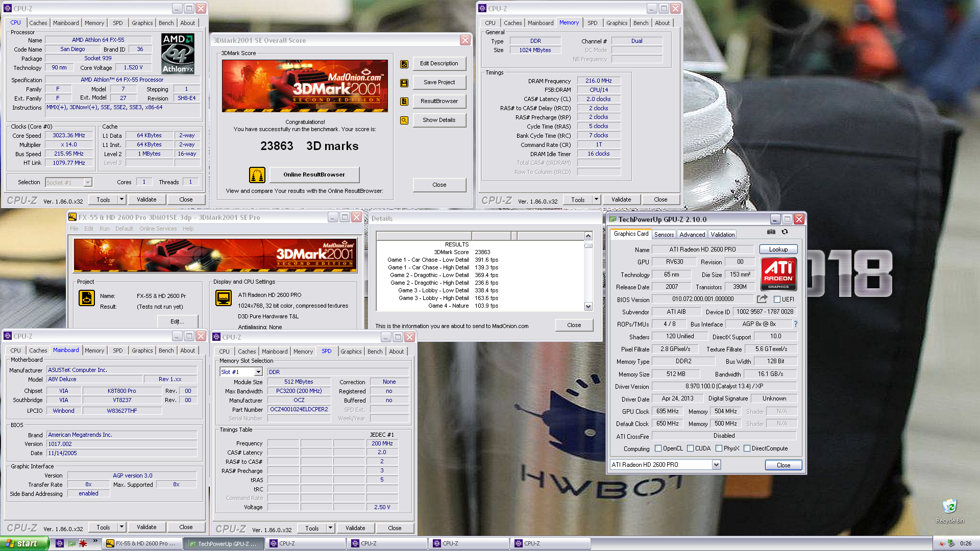The image size is (980, 551).
Task: Click Validate in the Memory CPU-Z window
Action: tap(621, 199)
